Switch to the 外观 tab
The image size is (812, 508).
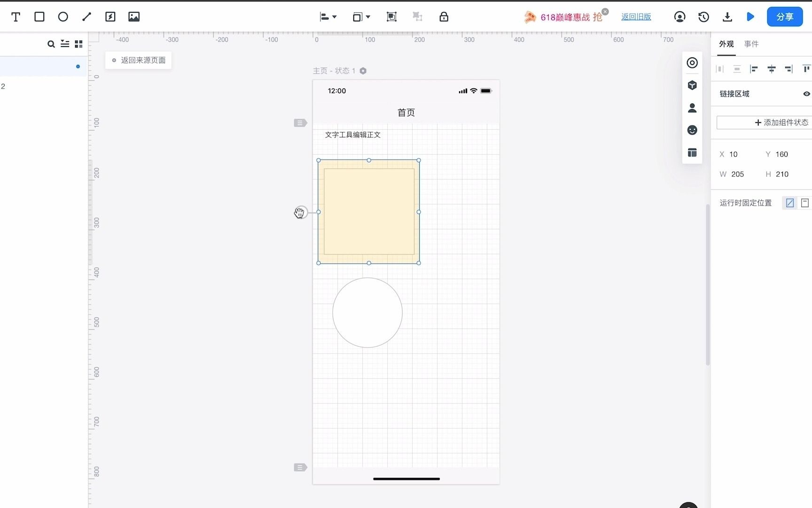click(726, 44)
